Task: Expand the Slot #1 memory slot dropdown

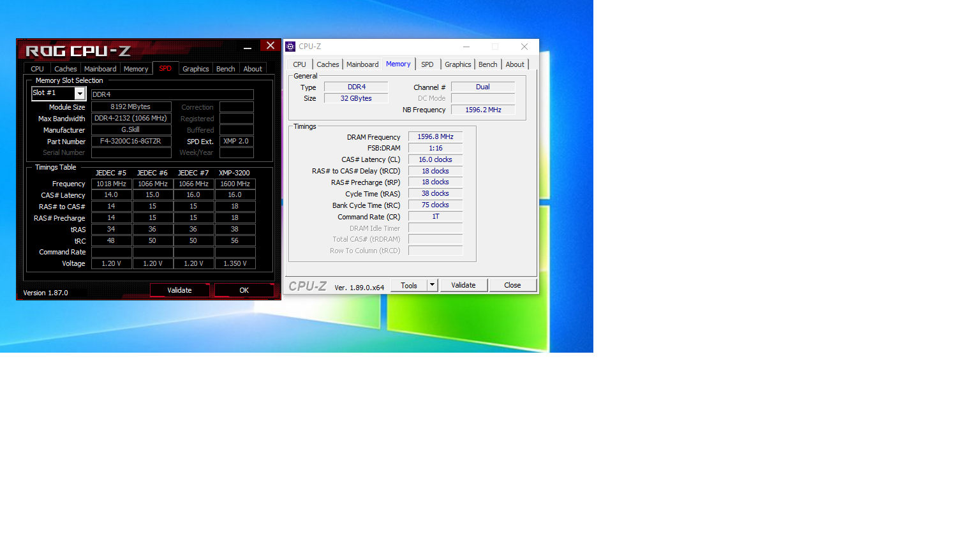Action: [80, 94]
